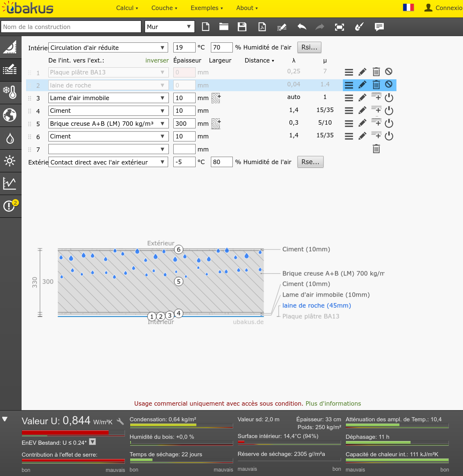
Task: Re-enable the Plaque plâtre BA13 layer
Action: pyautogui.click(x=389, y=71)
